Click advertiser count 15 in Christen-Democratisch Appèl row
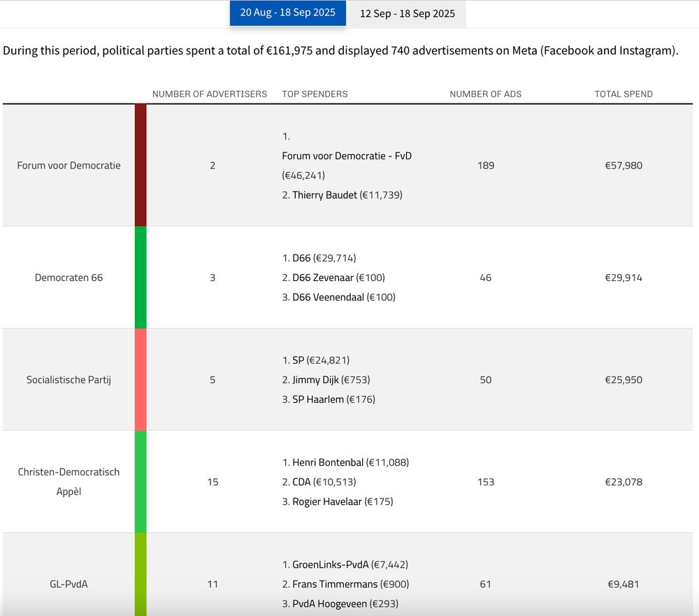This screenshot has width=699, height=616. click(x=212, y=482)
